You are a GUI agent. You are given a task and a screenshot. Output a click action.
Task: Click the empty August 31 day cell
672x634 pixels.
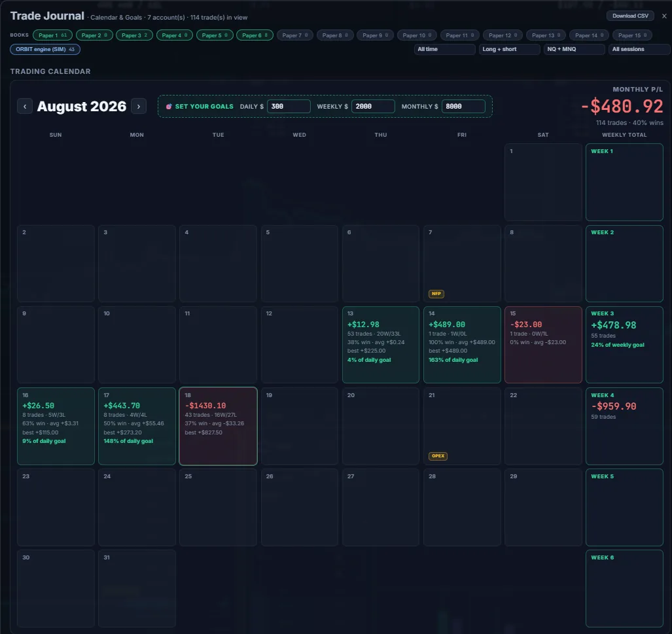tap(137, 589)
